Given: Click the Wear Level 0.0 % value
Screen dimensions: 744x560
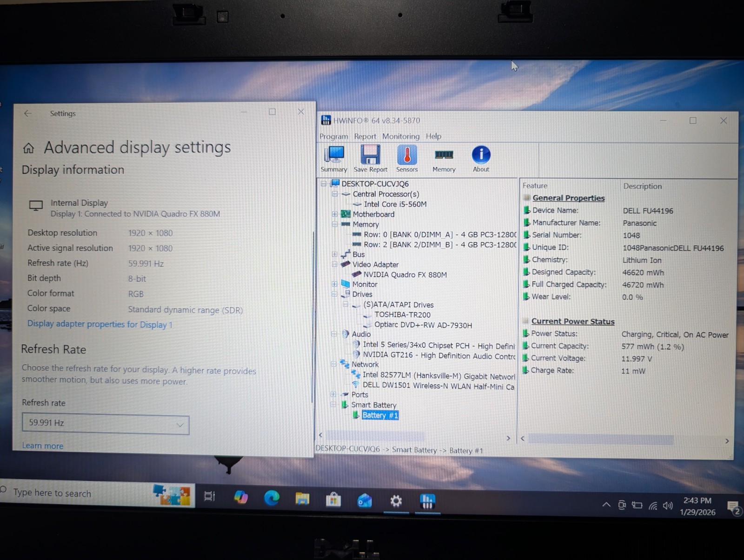Looking at the screenshot, I should point(632,297).
